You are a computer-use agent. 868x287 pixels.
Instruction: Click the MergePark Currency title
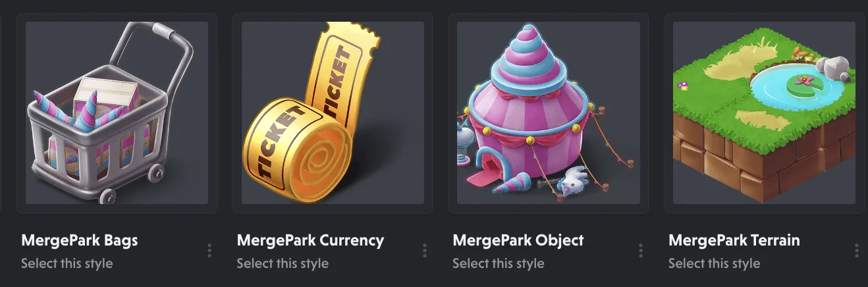tap(310, 240)
